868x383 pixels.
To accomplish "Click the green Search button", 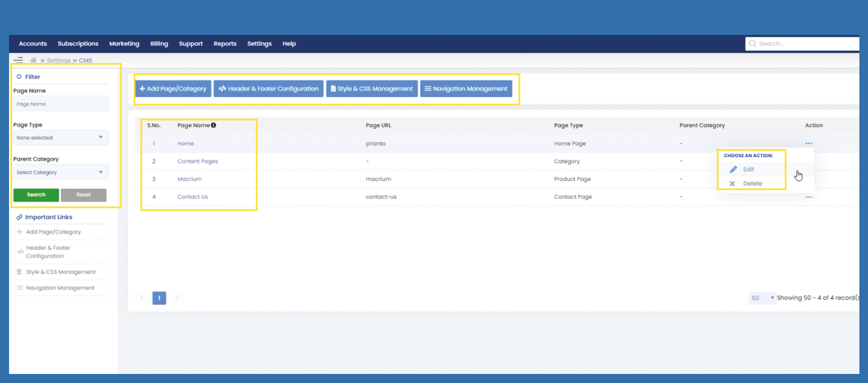I will [x=36, y=195].
